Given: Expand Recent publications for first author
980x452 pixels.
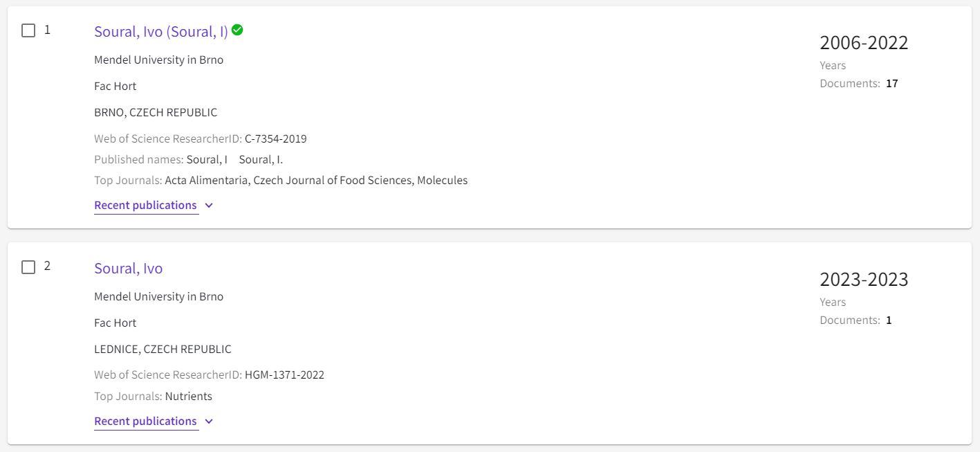Looking at the screenshot, I should click(x=146, y=206).
